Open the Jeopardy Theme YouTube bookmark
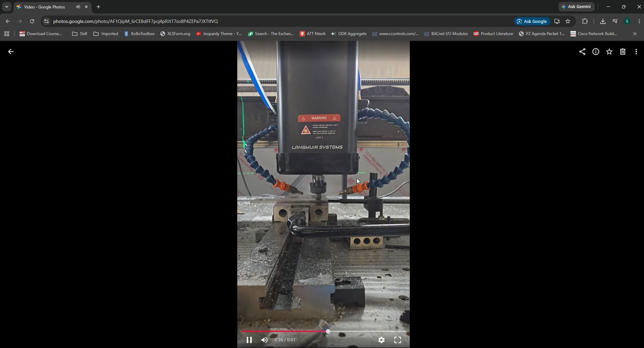The image size is (644, 348). point(219,34)
